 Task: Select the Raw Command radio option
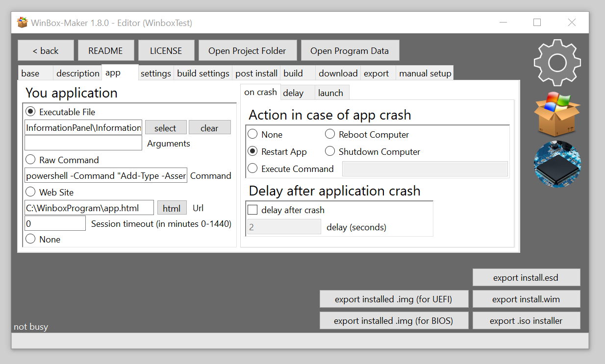[30, 160]
